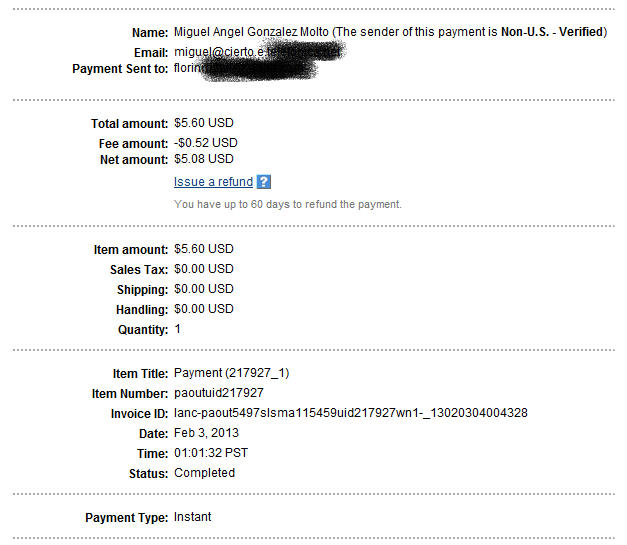Click the Total amount value $5.60 USD
Image resolution: width=627 pixels, height=545 pixels.
pos(203,124)
